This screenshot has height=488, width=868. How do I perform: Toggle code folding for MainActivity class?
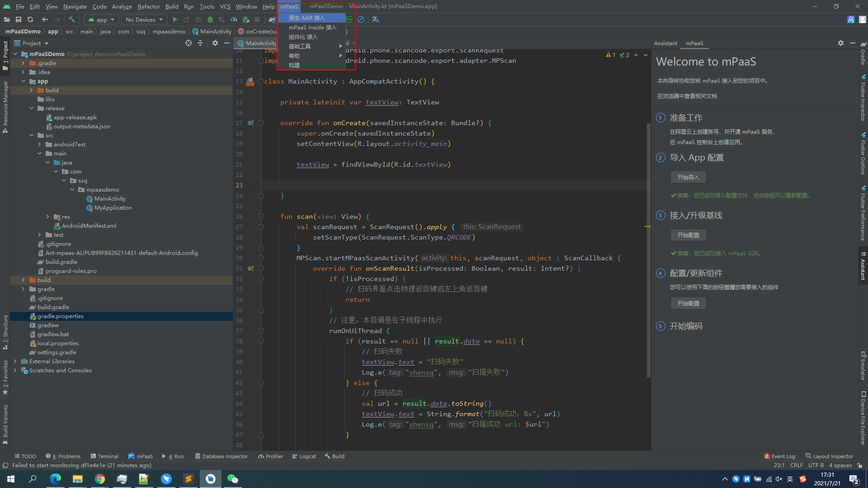pyautogui.click(x=261, y=81)
